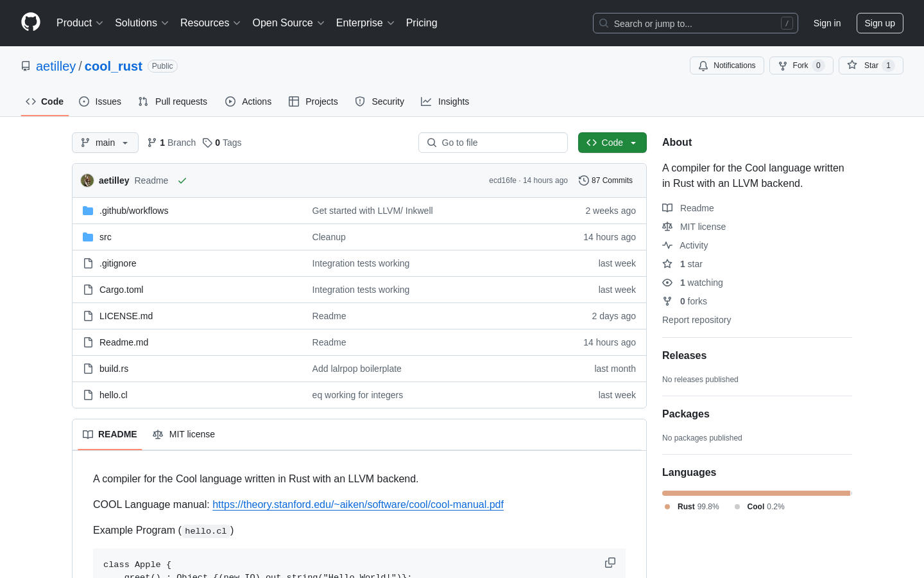
Task: Click the Notifications bell icon
Action: tap(703, 66)
